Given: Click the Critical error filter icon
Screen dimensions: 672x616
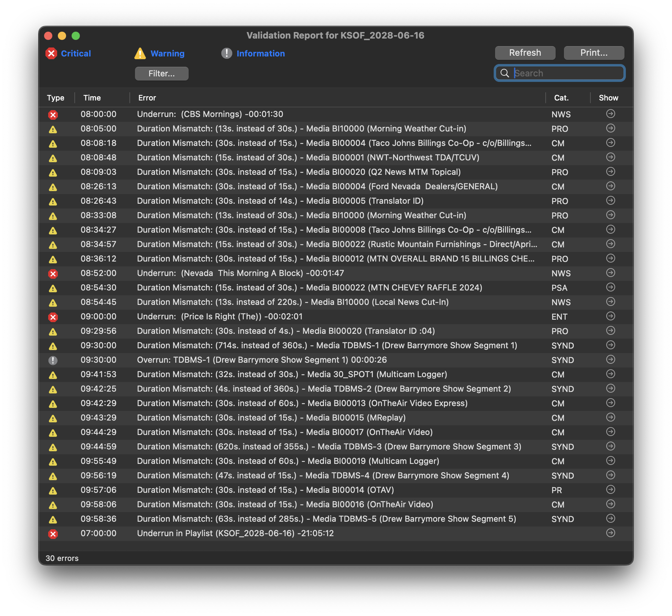Looking at the screenshot, I should pyautogui.click(x=52, y=53).
